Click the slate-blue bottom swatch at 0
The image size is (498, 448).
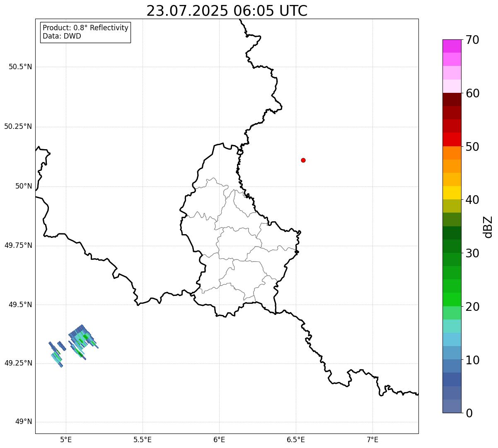[452, 406]
